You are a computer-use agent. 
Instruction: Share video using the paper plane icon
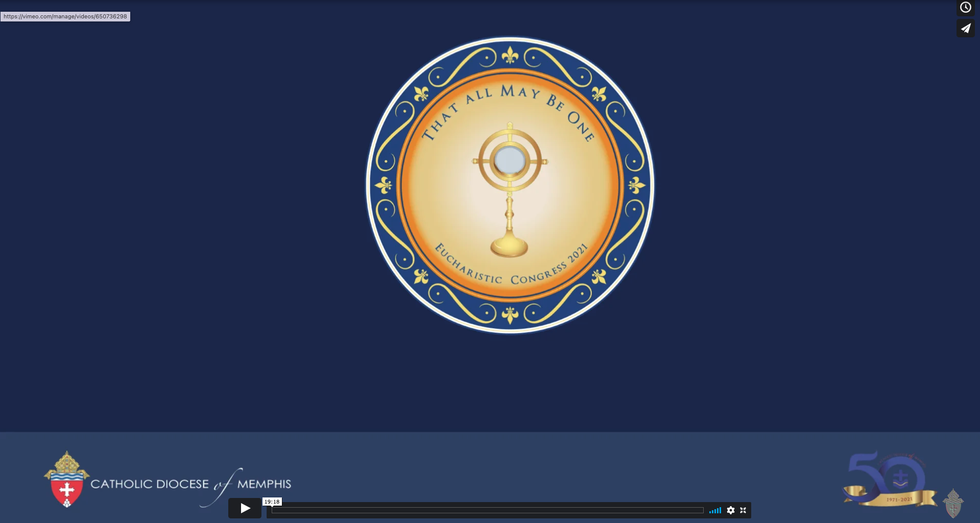click(x=965, y=29)
